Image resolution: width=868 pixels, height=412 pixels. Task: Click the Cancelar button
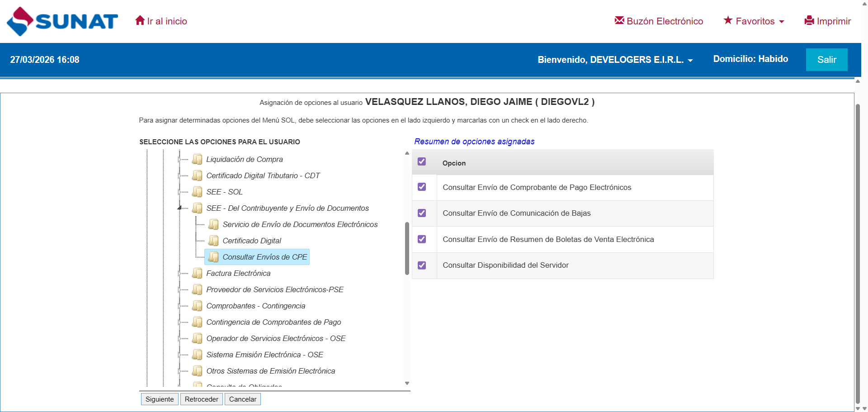point(242,399)
